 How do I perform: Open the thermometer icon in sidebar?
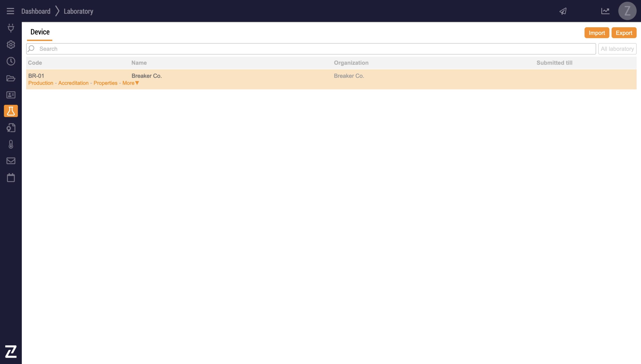(11, 144)
